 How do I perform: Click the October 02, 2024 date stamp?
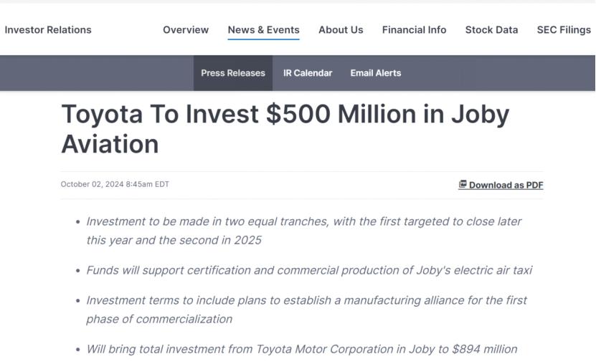coord(115,184)
